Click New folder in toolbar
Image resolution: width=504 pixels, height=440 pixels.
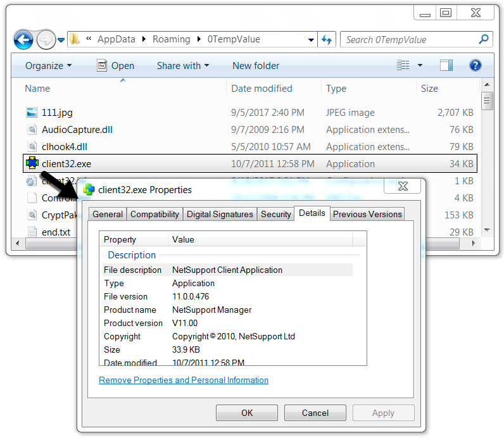point(256,66)
